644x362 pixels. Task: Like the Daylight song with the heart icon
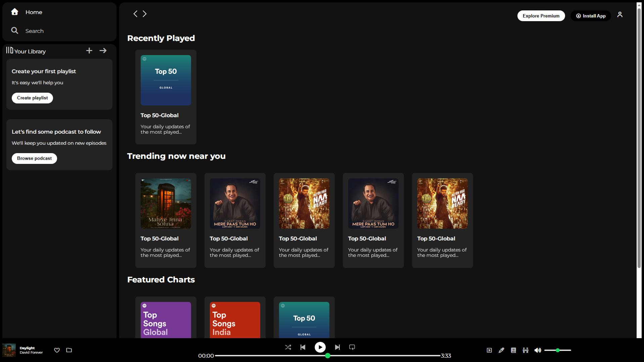57,350
